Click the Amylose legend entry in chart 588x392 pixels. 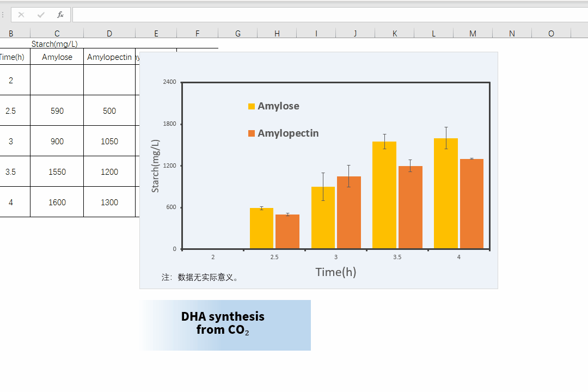point(274,106)
